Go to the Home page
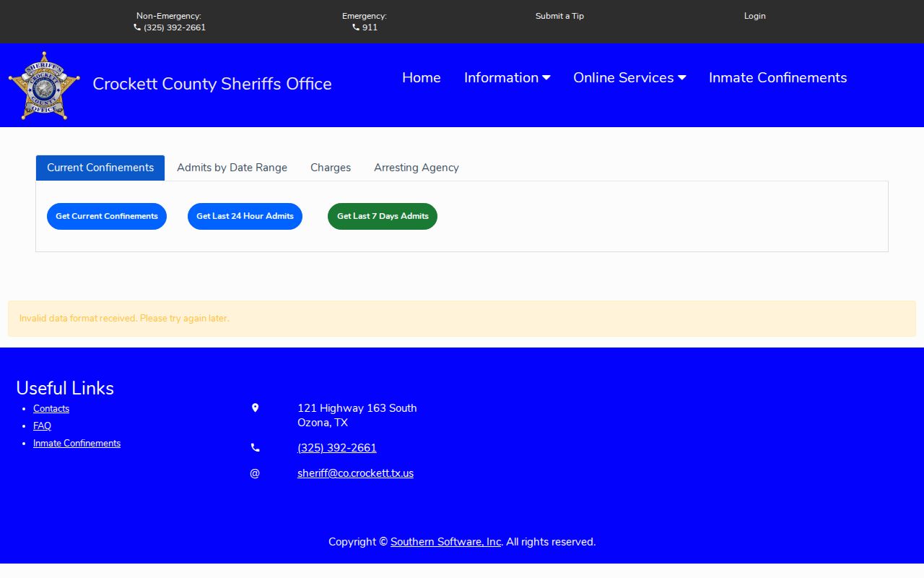The height and width of the screenshot is (578, 924). click(422, 77)
